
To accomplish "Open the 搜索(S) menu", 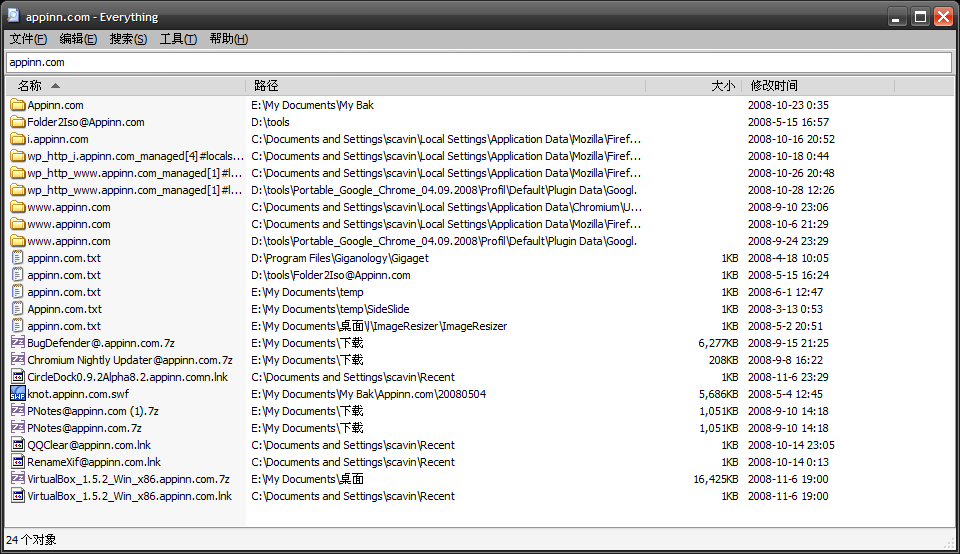I will point(129,39).
